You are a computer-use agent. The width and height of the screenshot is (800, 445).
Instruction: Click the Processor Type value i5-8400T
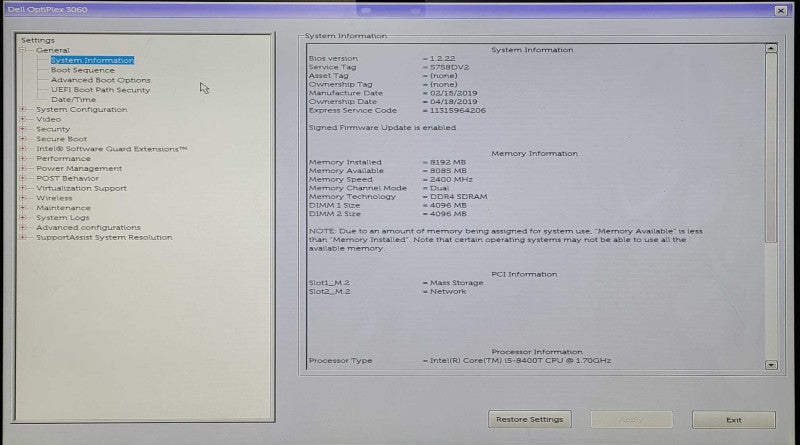520,360
